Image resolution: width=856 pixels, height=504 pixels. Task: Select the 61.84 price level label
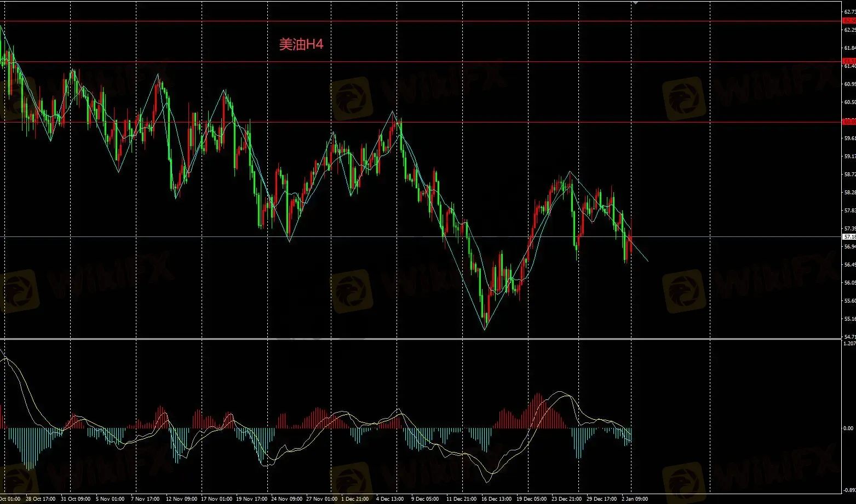(849, 48)
